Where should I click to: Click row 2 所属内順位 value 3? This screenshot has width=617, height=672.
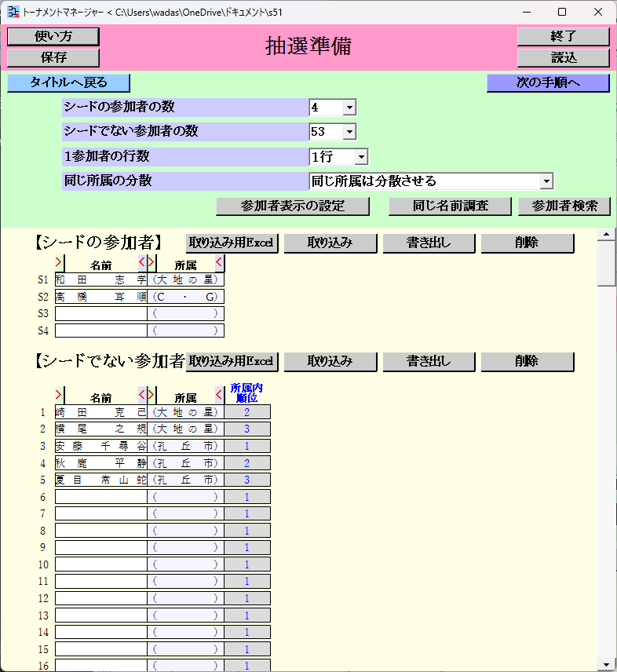(247, 429)
